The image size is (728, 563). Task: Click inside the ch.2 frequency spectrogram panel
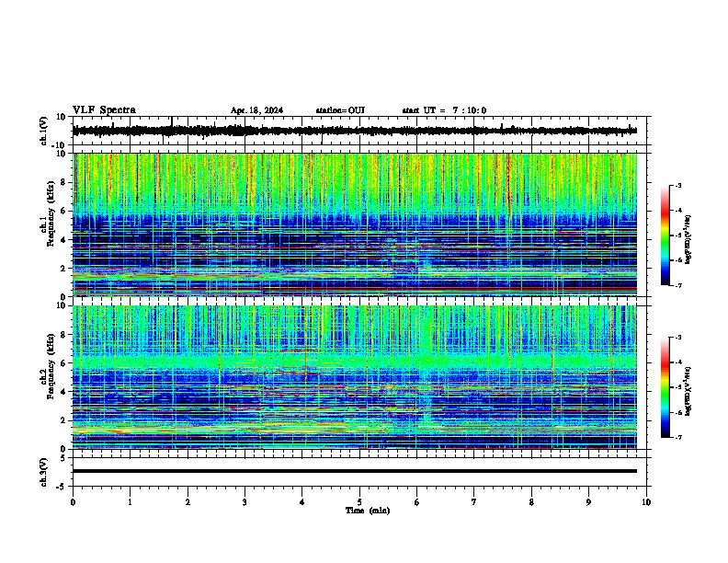pos(355,377)
